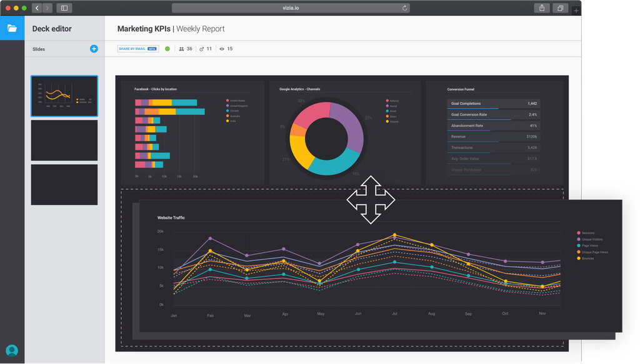The width and height of the screenshot is (640, 364).
Task: Toggle Sessions series in Website Traffic legend
Action: point(587,234)
